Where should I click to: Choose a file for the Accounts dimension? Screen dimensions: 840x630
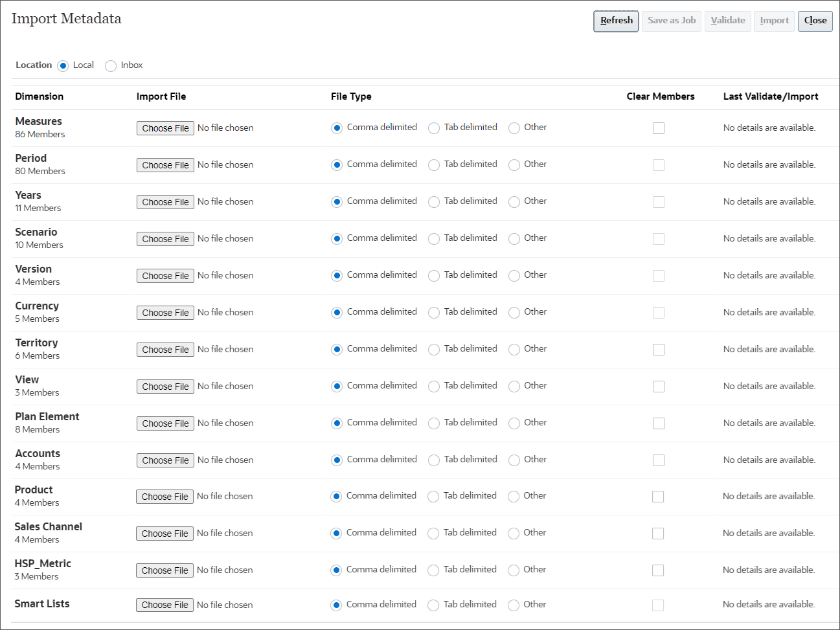pos(165,460)
